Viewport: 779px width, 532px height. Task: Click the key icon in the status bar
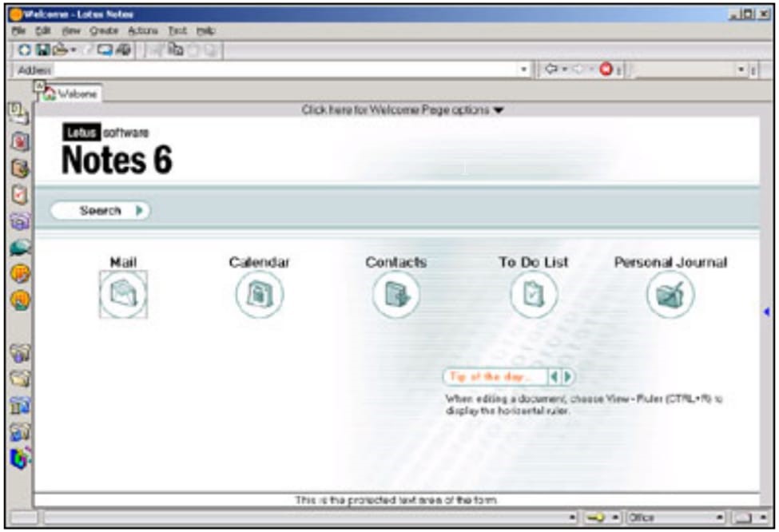click(x=594, y=518)
